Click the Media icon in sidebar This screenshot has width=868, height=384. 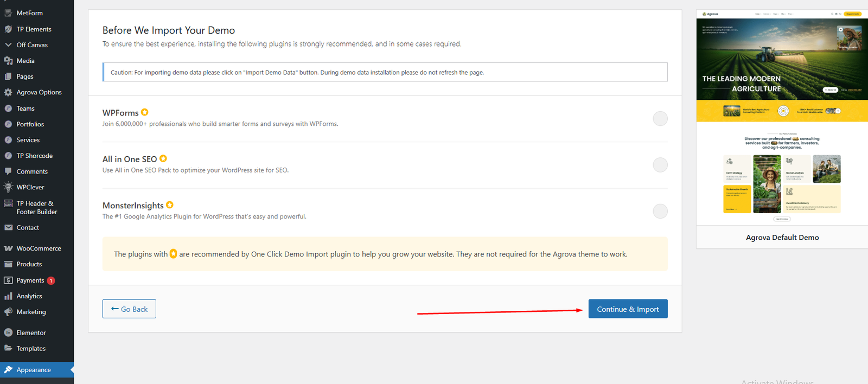pos(8,61)
